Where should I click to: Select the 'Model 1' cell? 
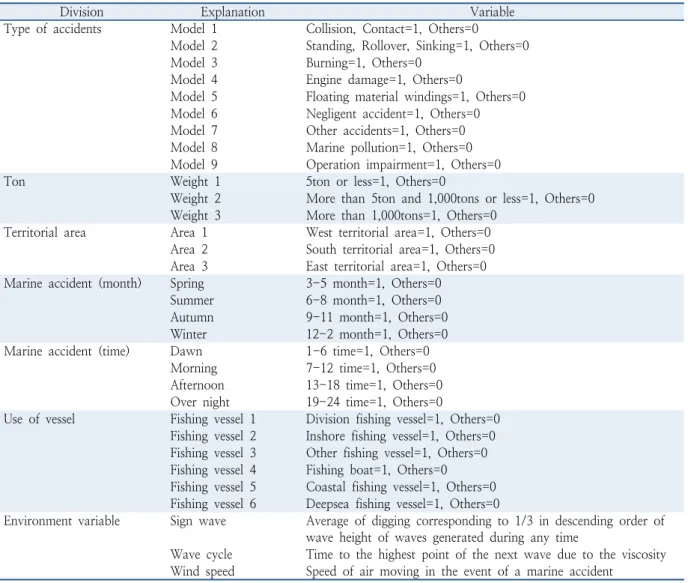(x=194, y=29)
